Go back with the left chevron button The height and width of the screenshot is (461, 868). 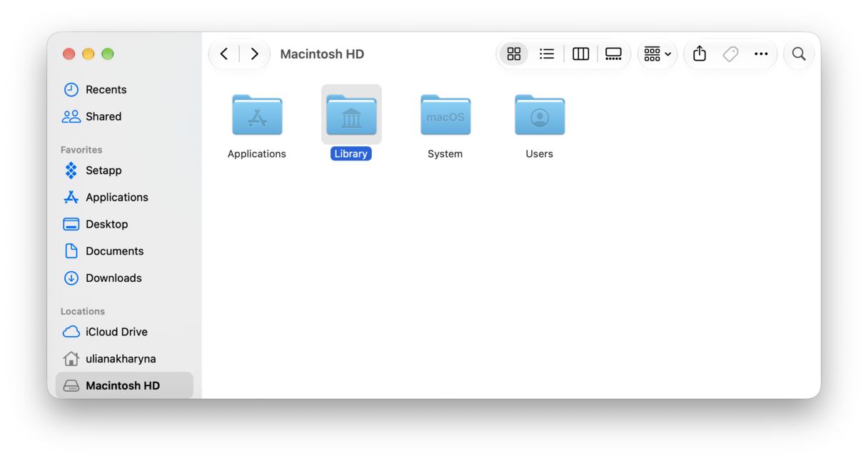coord(224,54)
